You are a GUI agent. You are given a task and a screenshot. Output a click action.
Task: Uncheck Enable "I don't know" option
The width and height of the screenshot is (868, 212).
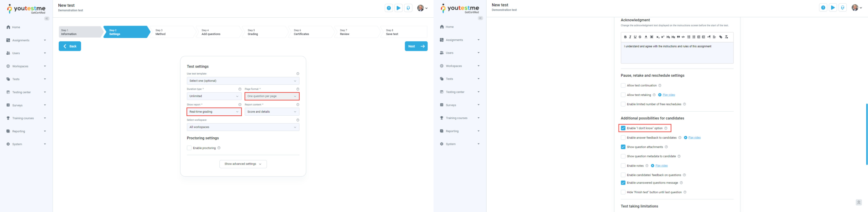pyautogui.click(x=623, y=128)
